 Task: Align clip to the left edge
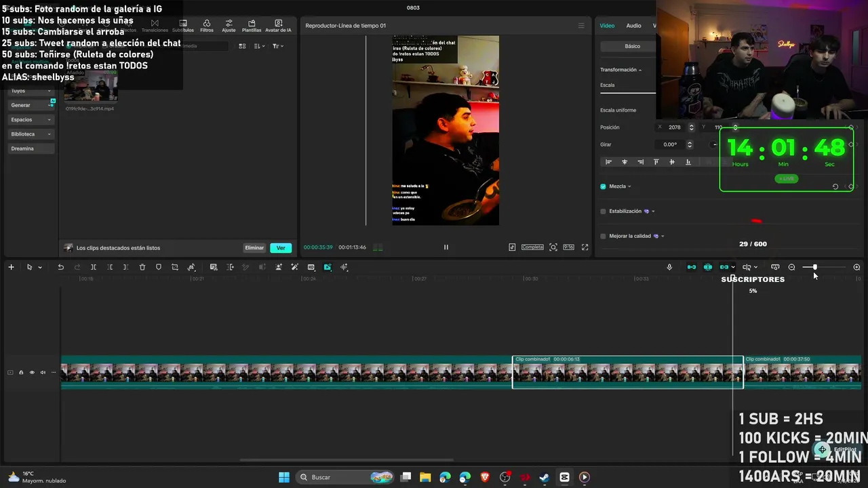click(x=608, y=162)
